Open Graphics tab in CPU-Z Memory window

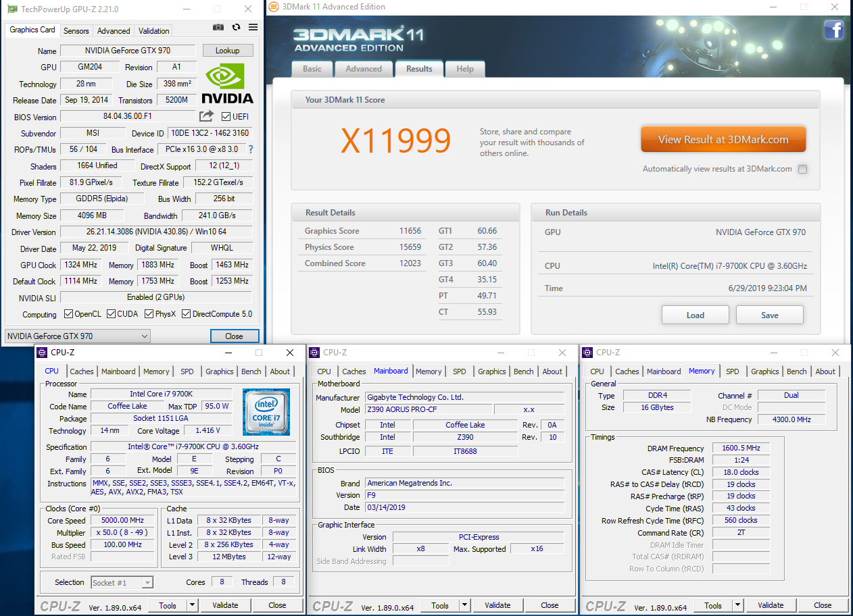click(x=765, y=371)
